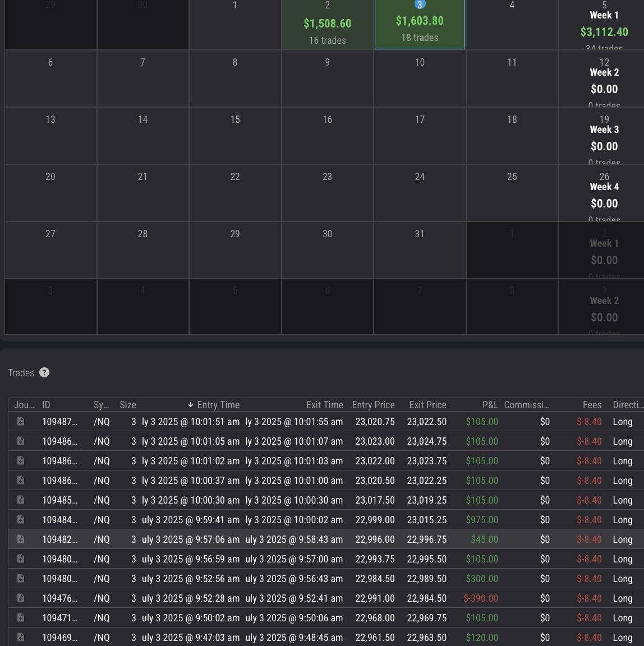
Task: Click entry price 23,017.50
Action: pyautogui.click(x=375, y=500)
